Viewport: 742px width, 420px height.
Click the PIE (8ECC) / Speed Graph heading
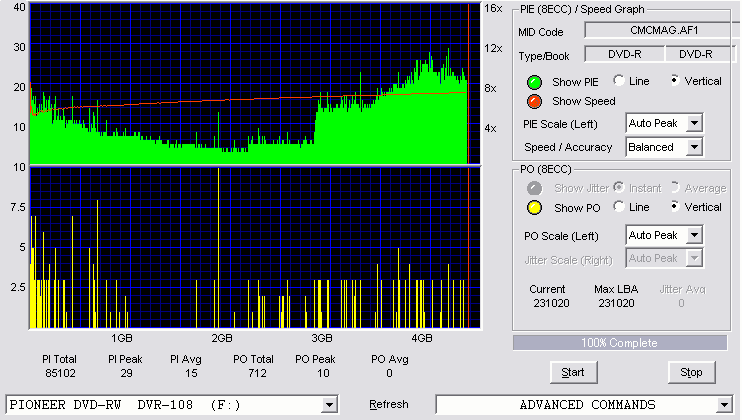[x=582, y=9]
